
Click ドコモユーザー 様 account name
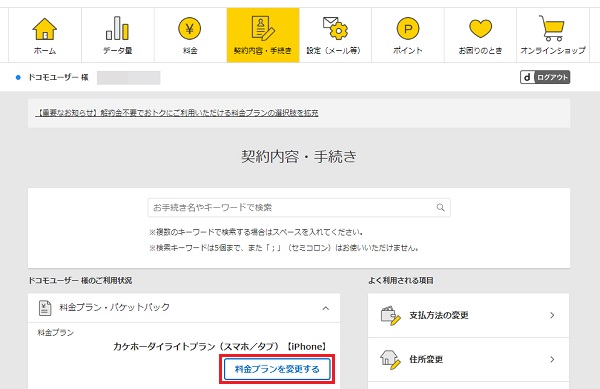click(x=58, y=77)
